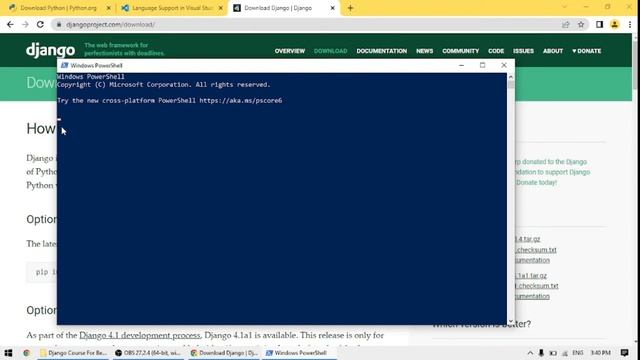This screenshot has width=640, height=360.
Task: Open the browser side panel icon
Action: click(x=599, y=24)
